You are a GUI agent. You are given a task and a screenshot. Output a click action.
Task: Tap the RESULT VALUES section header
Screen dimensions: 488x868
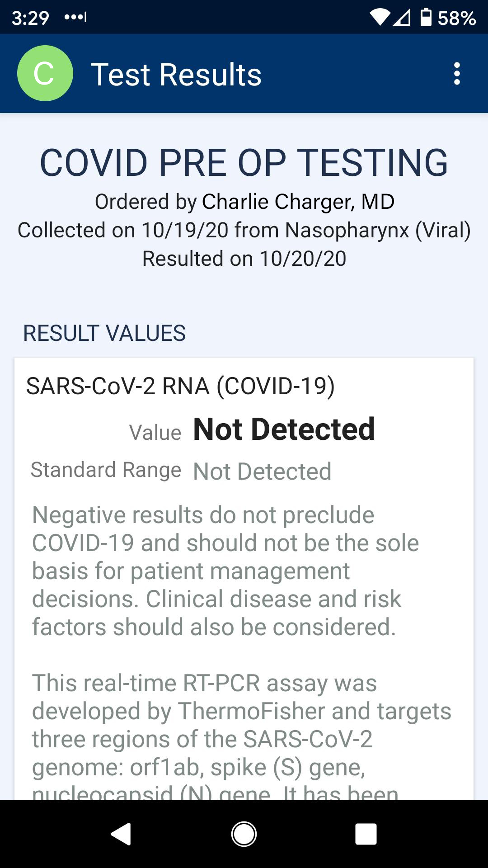coord(104,333)
